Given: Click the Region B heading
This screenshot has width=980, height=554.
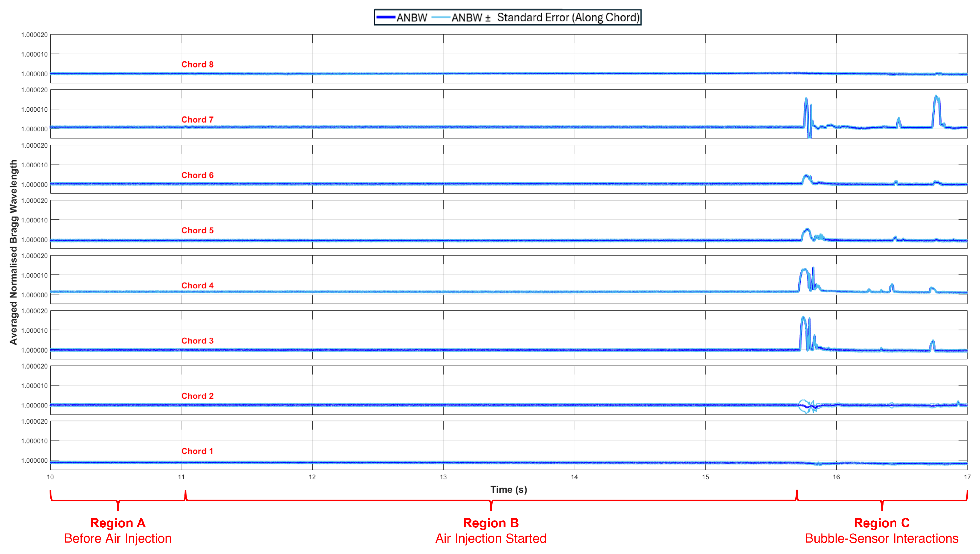Looking at the screenshot, I should [491, 523].
